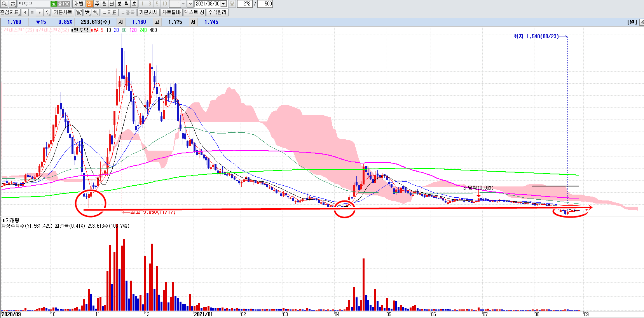Select the MA 10 legend label
Viewport: 644px width, 318px height.
[x=108, y=30]
